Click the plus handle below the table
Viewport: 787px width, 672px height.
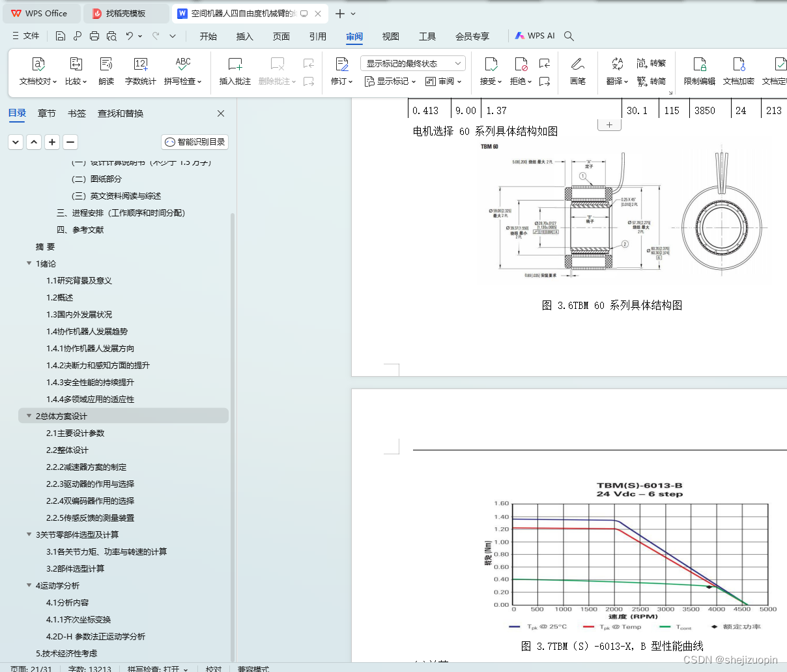(609, 124)
